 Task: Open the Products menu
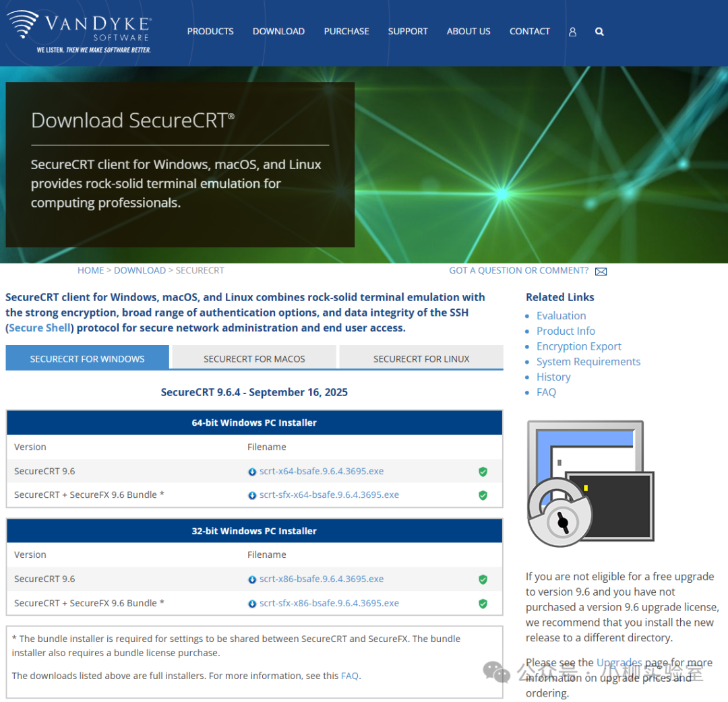coord(210,32)
